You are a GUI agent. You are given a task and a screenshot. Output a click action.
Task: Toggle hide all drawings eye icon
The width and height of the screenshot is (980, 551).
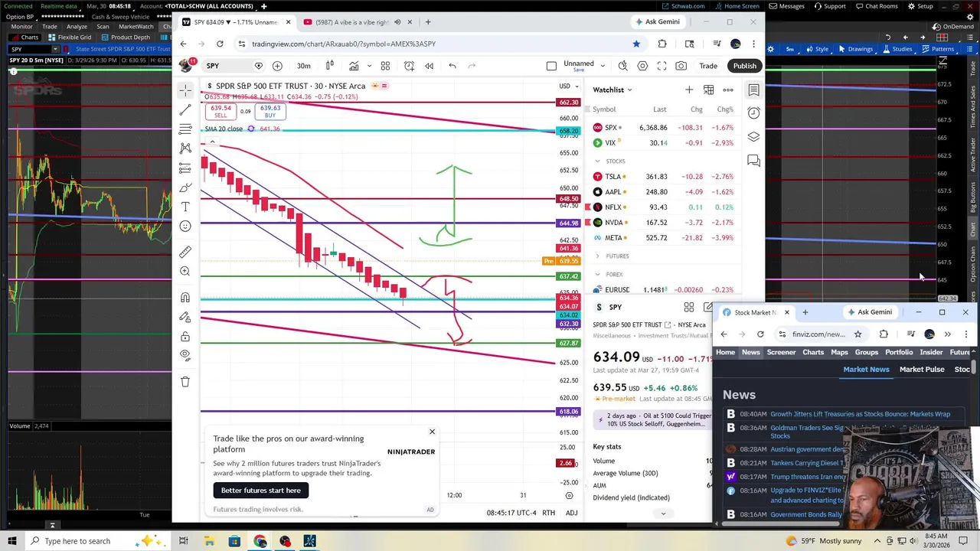point(185,355)
